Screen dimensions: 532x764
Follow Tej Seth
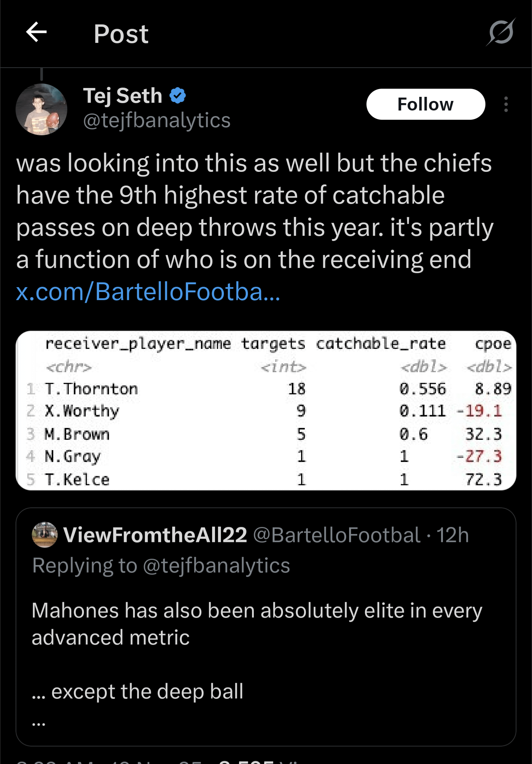coord(426,104)
